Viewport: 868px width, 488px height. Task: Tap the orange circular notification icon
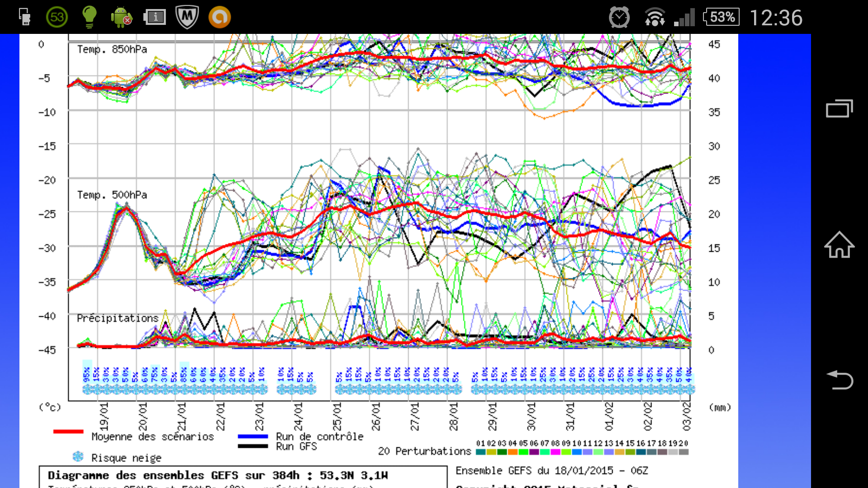(220, 17)
